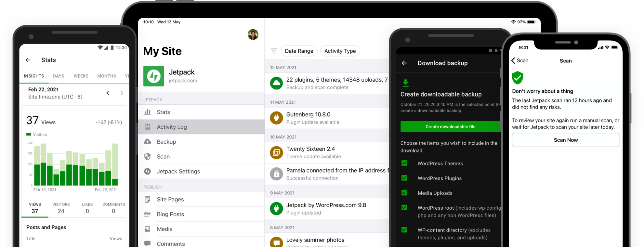Select VIEWS metric tab under chart
Image resolution: width=644 pixels, height=247 pixels.
tap(35, 208)
